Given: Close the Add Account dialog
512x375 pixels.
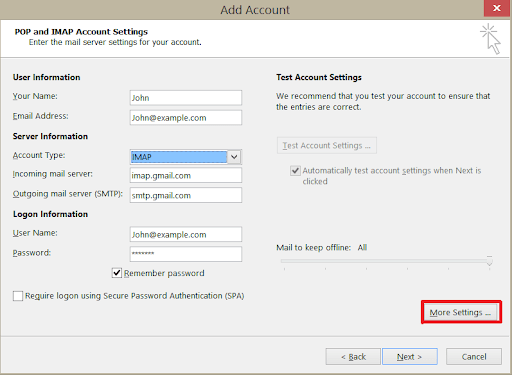Looking at the screenshot, I should point(497,8).
